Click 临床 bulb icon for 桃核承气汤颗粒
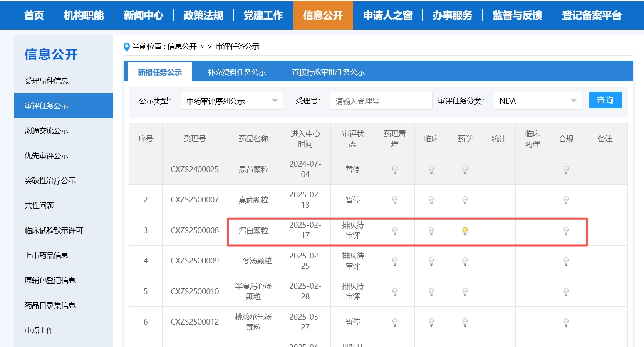Viewport: 644px width, 347px height. pos(431,322)
